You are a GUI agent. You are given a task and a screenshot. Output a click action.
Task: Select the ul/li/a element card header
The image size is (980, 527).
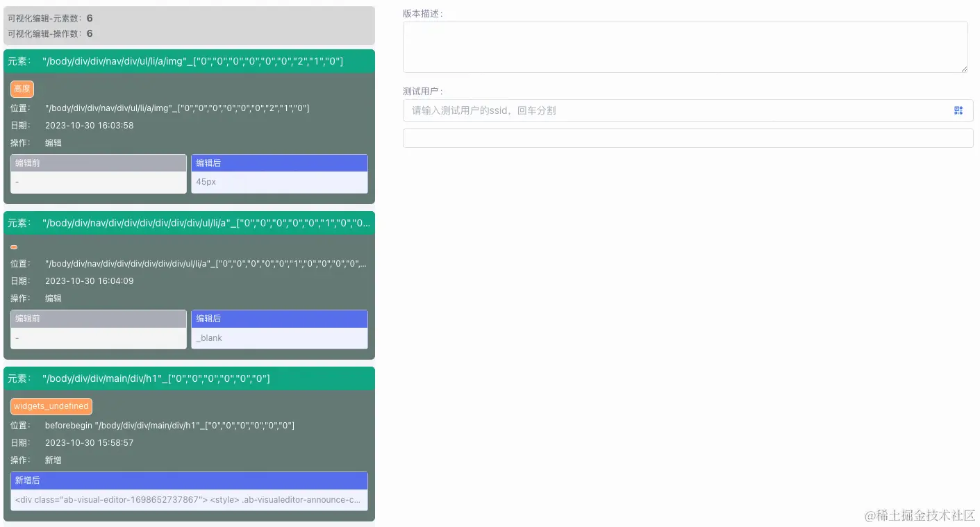click(x=189, y=223)
